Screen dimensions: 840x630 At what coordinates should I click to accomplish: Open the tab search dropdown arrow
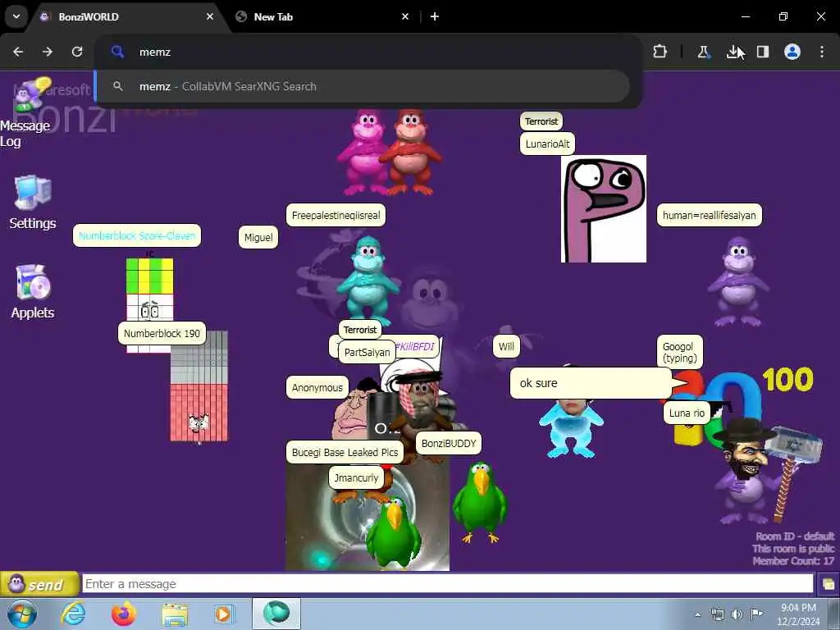point(16,16)
